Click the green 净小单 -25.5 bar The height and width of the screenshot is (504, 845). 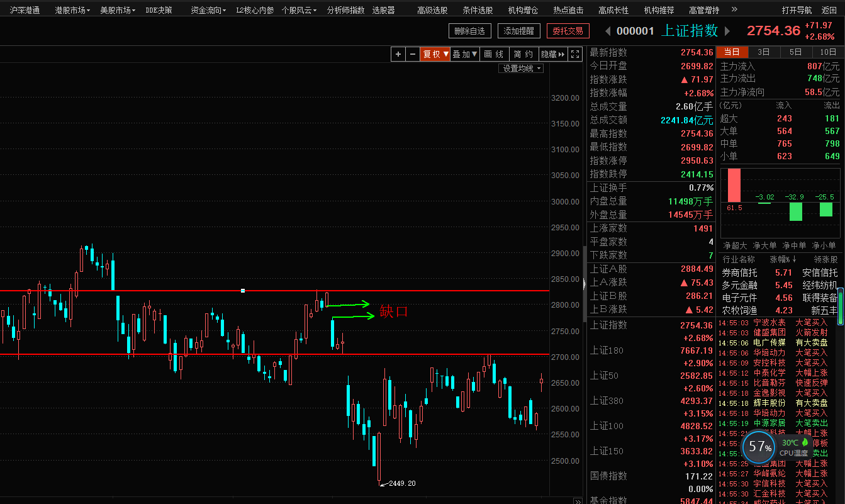click(x=826, y=209)
